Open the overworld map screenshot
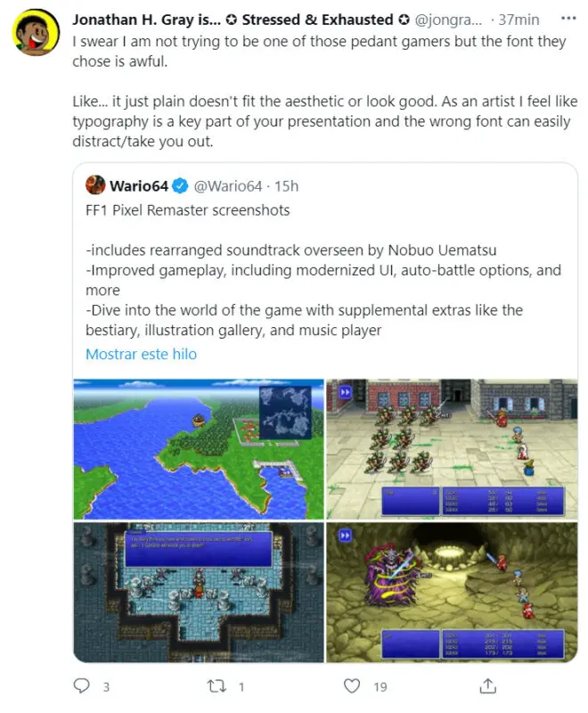 point(199,449)
